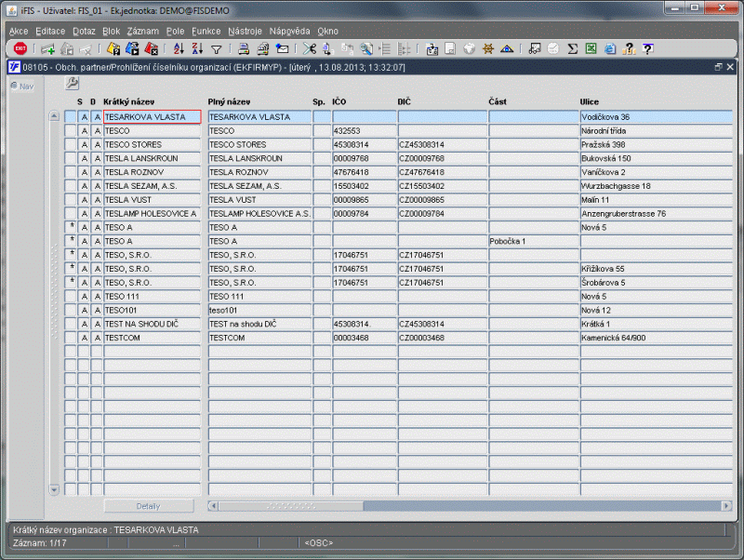The width and height of the screenshot is (744, 560).
Task: Export data with the Excel icon
Action: (591, 48)
